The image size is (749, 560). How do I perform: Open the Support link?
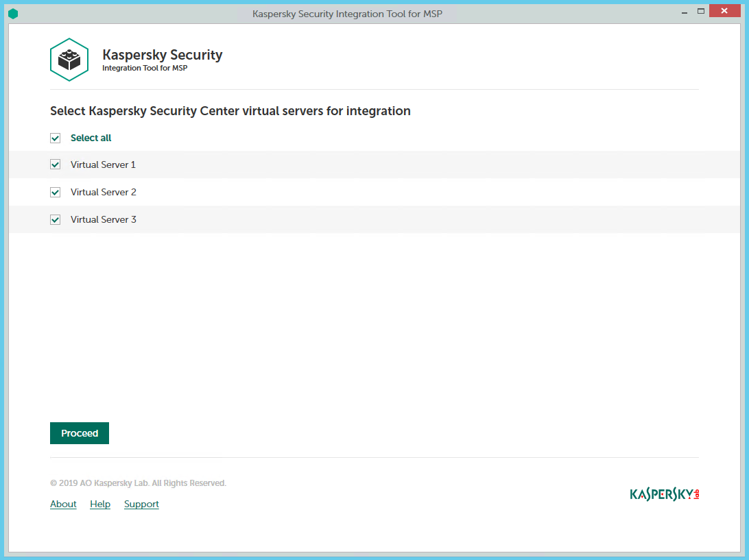141,504
